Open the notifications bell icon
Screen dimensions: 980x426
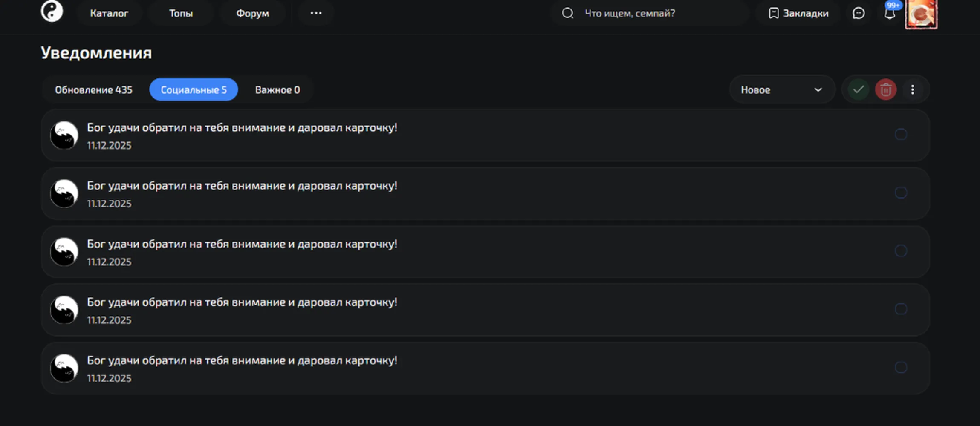(x=889, y=13)
